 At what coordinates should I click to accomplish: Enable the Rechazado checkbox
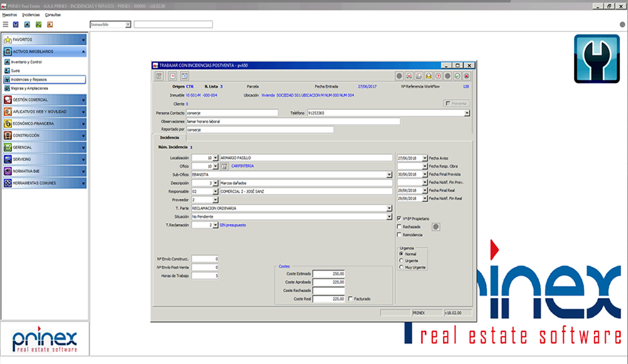click(399, 226)
